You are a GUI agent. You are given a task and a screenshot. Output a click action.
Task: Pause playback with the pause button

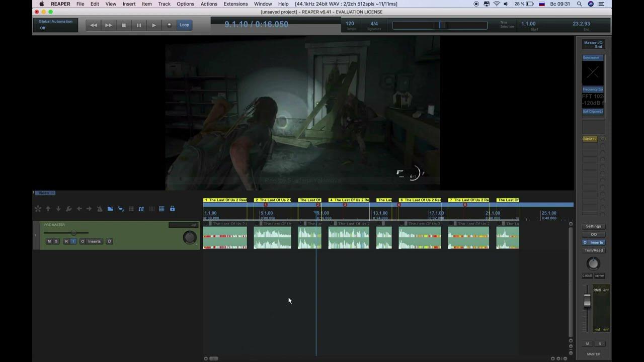click(139, 25)
